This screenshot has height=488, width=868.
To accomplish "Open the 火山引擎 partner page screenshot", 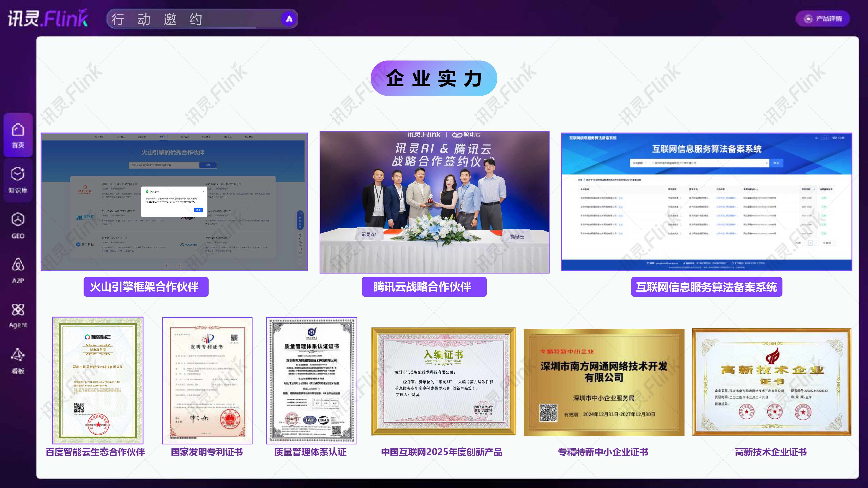I will tap(174, 202).
